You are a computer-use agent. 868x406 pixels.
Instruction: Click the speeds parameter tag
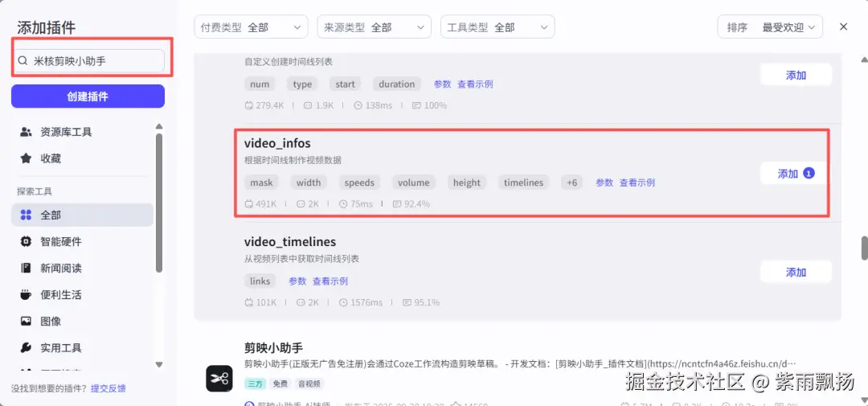[x=359, y=182]
